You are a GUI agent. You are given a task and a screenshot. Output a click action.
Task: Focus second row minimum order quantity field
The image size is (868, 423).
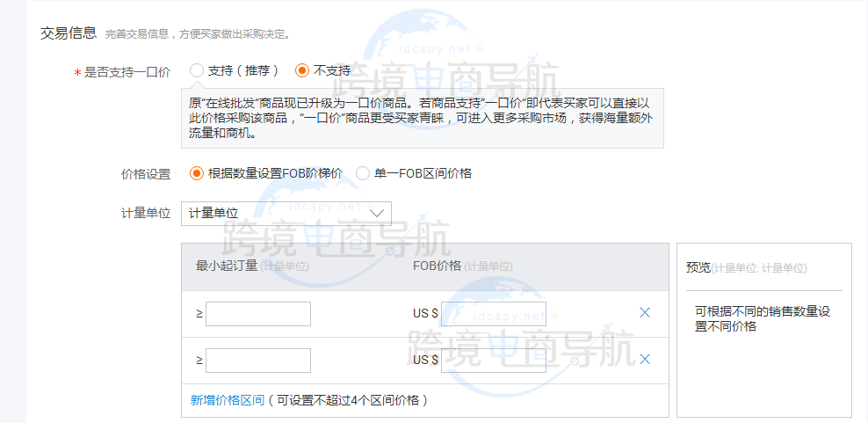[258, 361]
